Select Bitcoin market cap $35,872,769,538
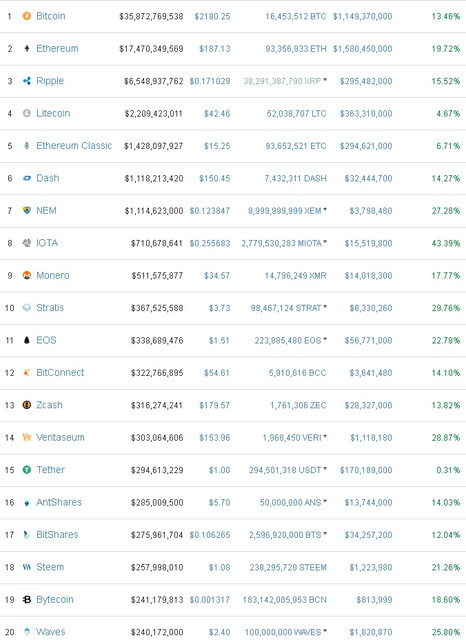The width and height of the screenshot is (466, 640). [x=151, y=16]
